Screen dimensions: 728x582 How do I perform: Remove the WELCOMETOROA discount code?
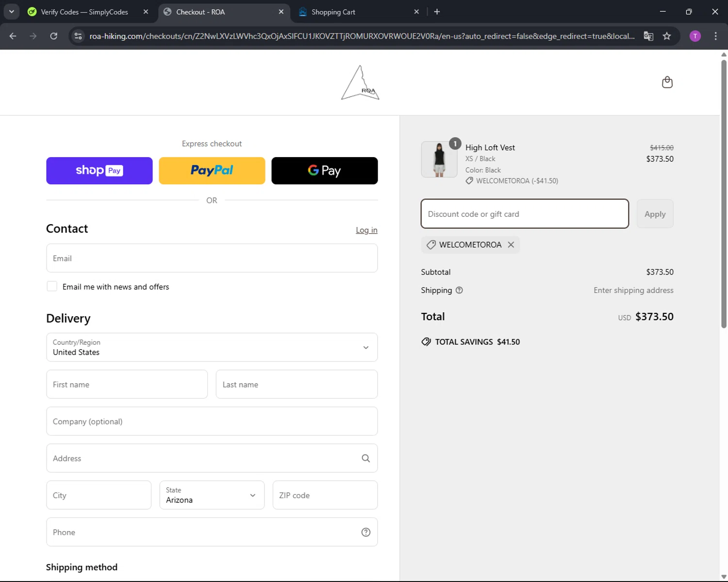point(511,245)
